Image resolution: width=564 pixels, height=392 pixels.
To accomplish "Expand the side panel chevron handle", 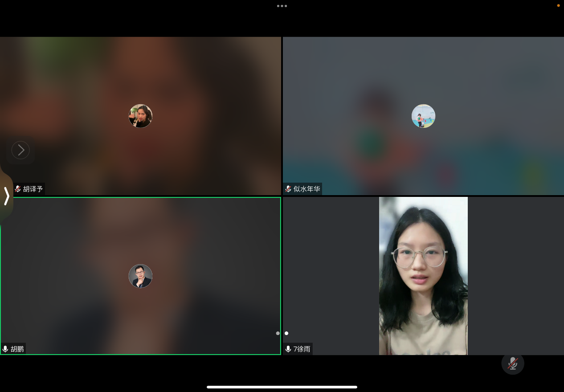I will [x=6, y=196].
